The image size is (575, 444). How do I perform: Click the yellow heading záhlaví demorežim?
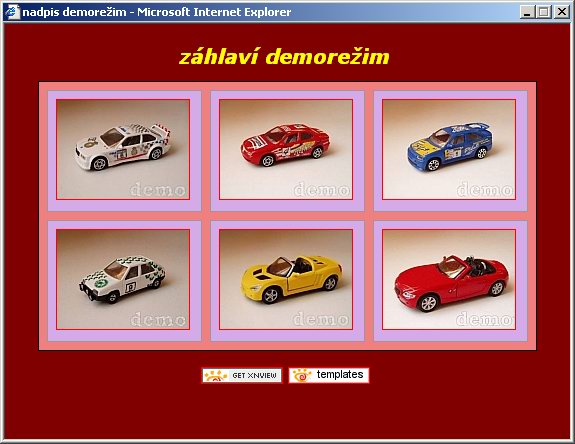[x=284, y=57]
